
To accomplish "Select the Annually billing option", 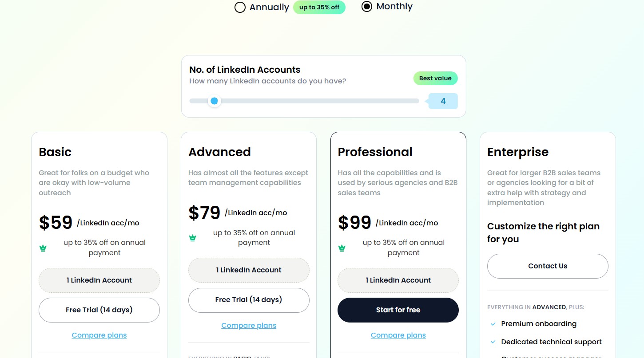I will 240,7.
